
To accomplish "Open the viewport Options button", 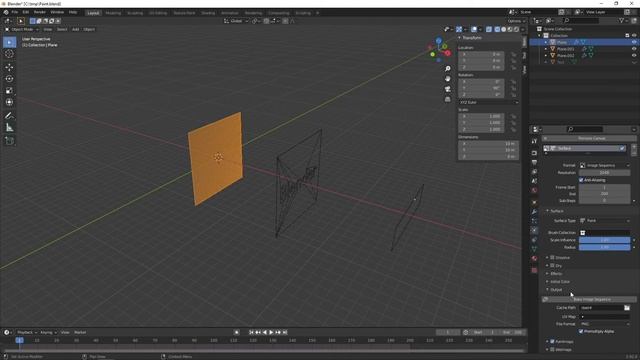I will click(516, 21).
